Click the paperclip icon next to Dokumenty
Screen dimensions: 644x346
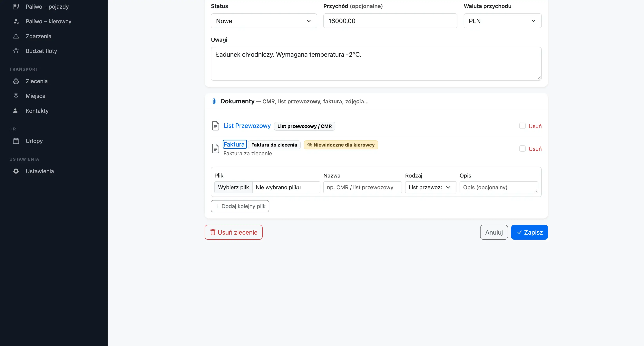click(214, 101)
